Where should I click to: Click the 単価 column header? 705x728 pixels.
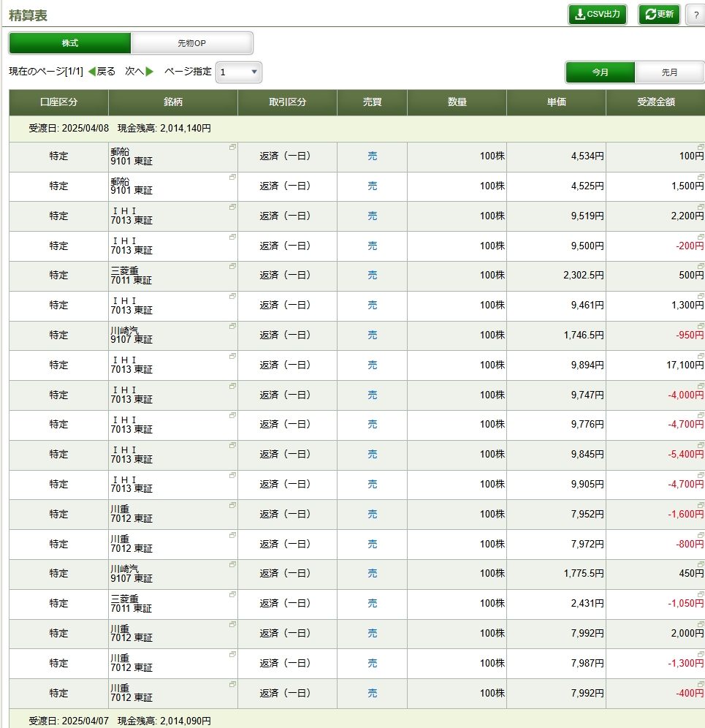(557, 102)
